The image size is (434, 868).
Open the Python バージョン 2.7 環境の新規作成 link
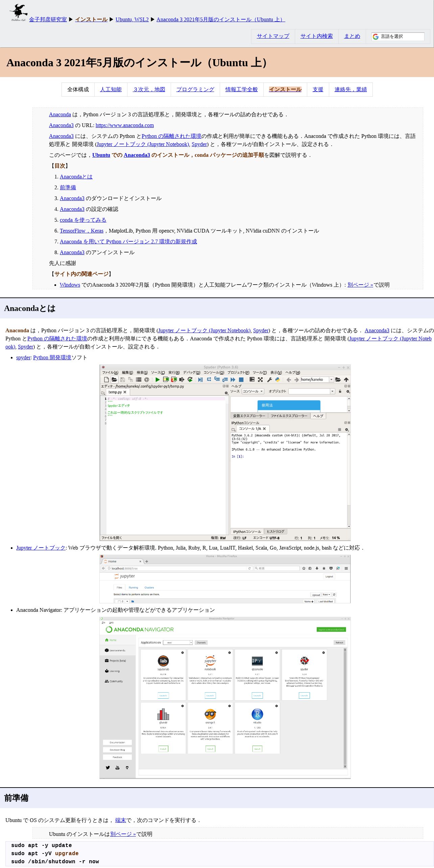pos(128,242)
